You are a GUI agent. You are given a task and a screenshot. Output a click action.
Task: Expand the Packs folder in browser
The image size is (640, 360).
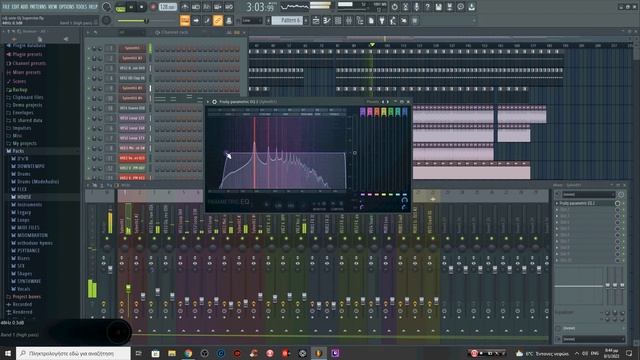coord(18,151)
